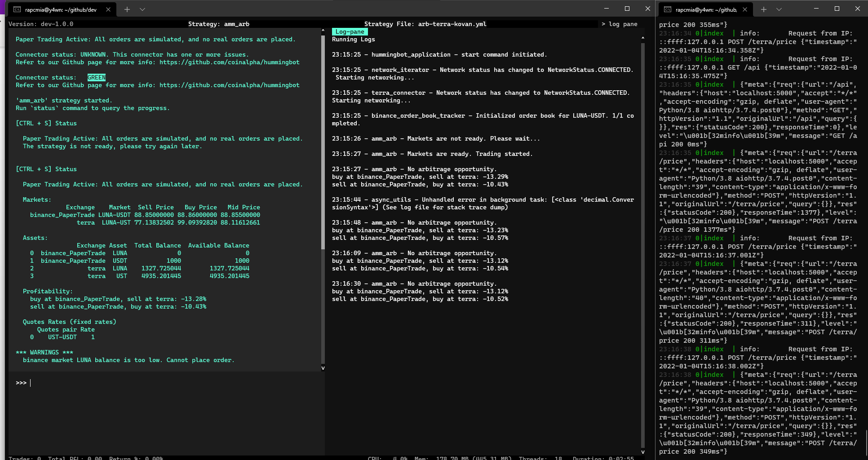Close the right terminal window's tab

point(744,9)
